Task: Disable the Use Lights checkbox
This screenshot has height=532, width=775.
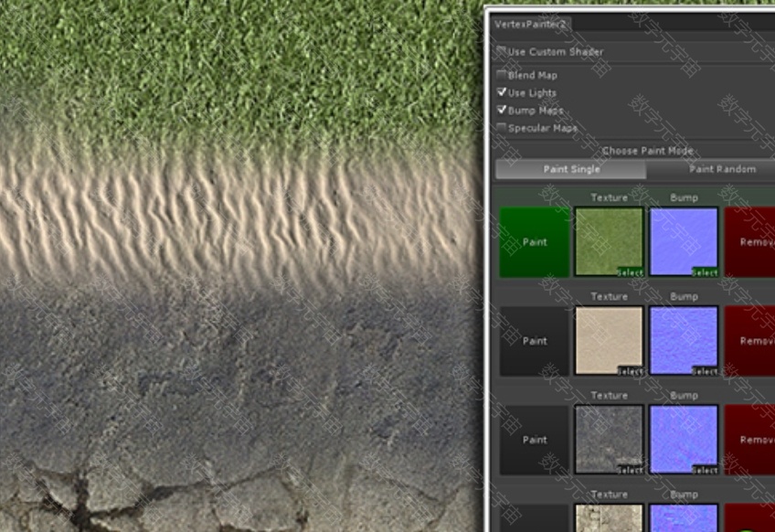Action: coord(501,92)
